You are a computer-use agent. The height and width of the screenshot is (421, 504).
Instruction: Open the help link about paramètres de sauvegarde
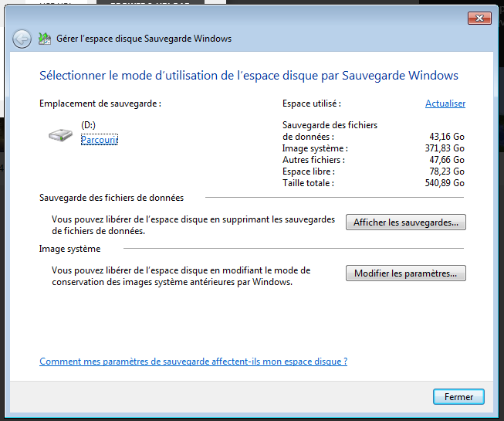click(x=193, y=362)
